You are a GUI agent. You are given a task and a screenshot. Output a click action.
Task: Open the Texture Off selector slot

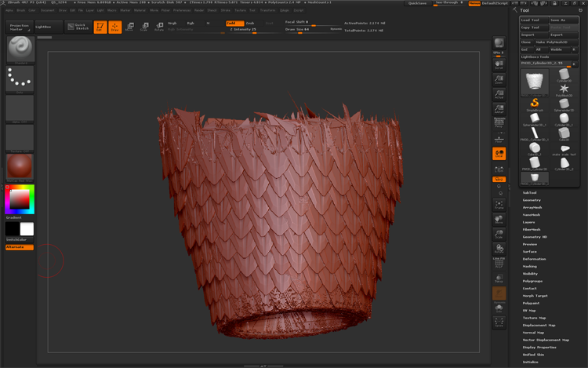(20, 138)
